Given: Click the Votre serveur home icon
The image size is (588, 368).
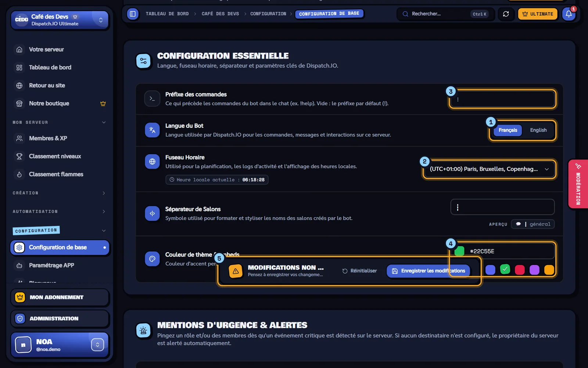Looking at the screenshot, I should [19, 49].
